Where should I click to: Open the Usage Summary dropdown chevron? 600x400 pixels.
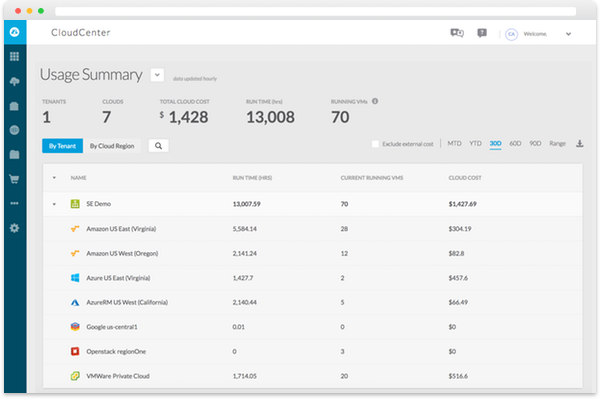pyautogui.click(x=157, y=75)
